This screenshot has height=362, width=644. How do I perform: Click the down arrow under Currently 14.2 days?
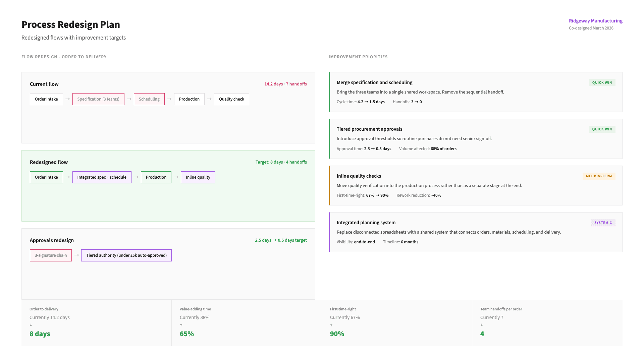tap(31, 325)
